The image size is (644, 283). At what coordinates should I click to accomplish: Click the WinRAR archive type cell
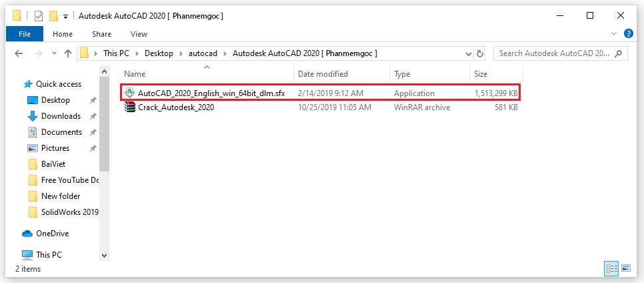[x=422, y=107]
